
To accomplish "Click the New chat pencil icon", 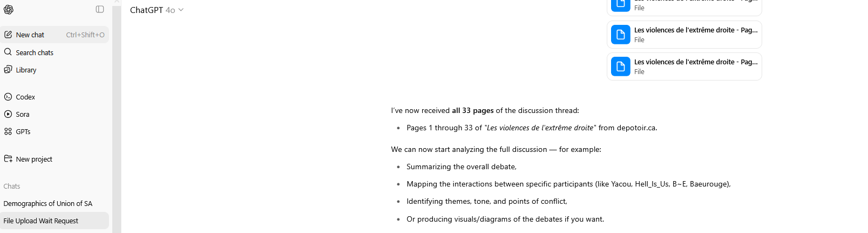I will click(8, 35).
